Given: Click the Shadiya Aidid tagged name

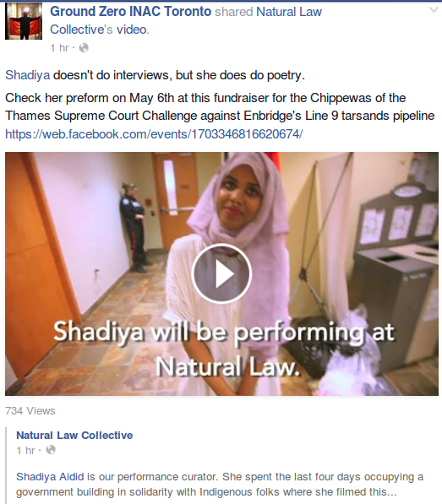Looking at the screenshot, I should pos(50,476).
